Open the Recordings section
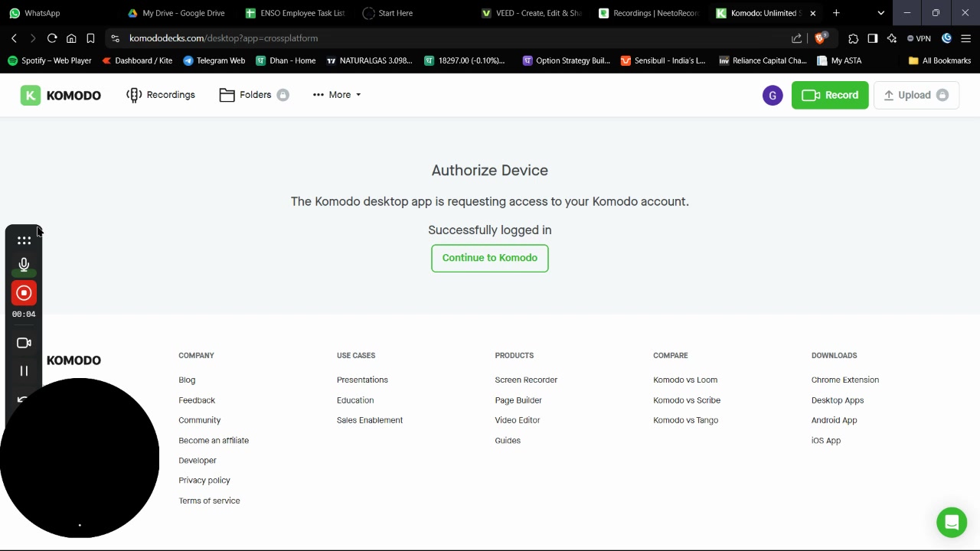The height and width of the screenshot is (551, 980). tap(161, 95)
